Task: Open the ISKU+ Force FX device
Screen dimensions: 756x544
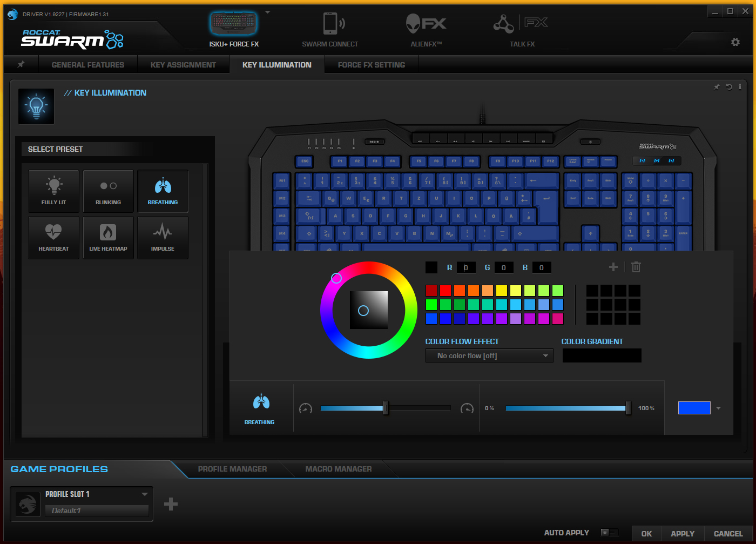Action: [234, 29]
